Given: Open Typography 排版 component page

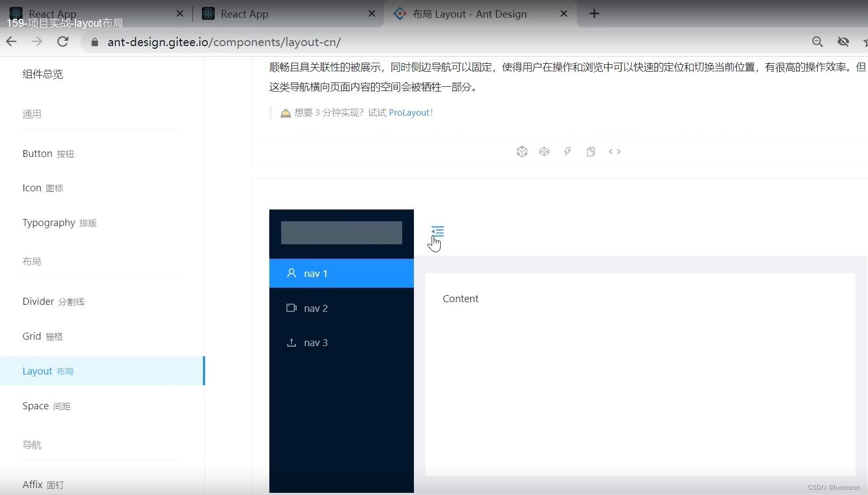Looking at the screenshot, I should [59, 223].
